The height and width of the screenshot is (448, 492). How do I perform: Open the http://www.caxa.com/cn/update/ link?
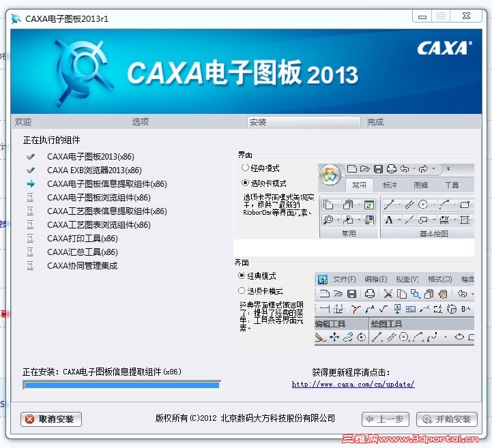[353, 384]
